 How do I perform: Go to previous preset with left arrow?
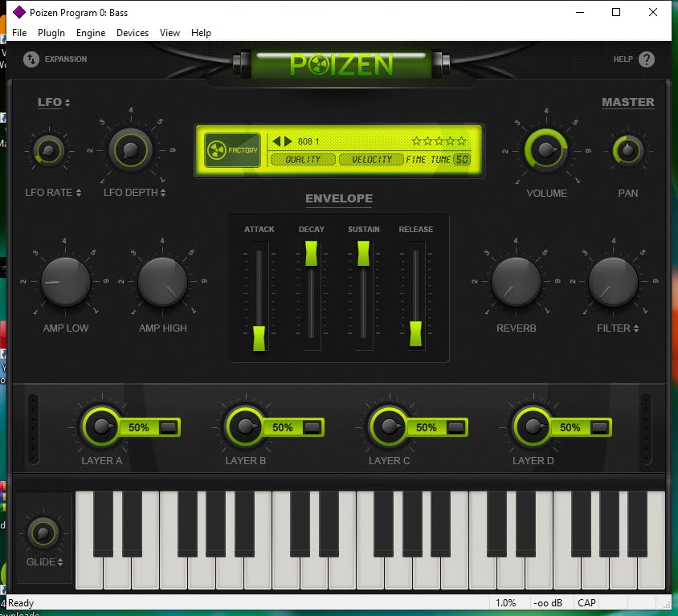pos(276,141)
